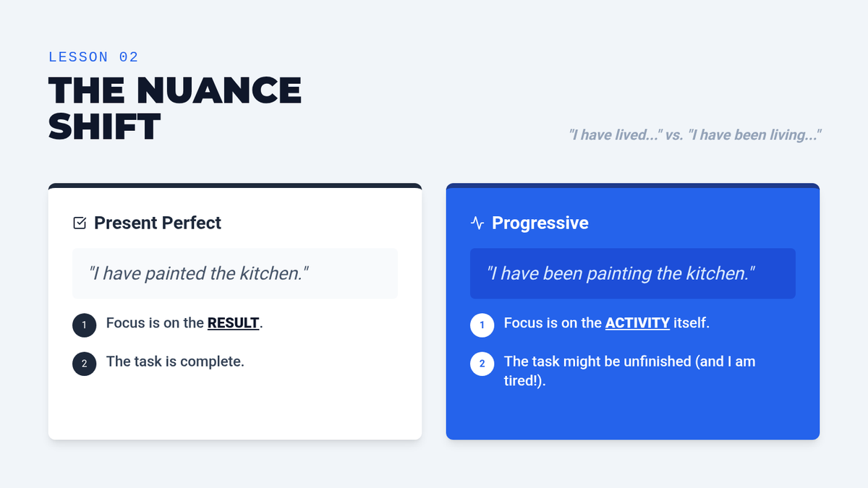868x488 pixels.
Task: Click the "I have been painting the kitchen." box
Action: (x=632, y=273)
